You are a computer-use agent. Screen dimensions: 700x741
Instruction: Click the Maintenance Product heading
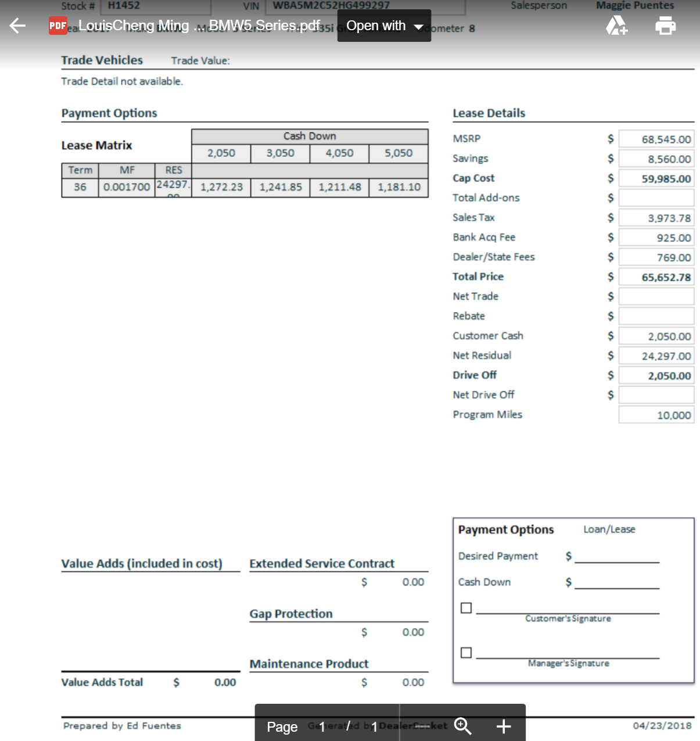(x=309, y=664)
